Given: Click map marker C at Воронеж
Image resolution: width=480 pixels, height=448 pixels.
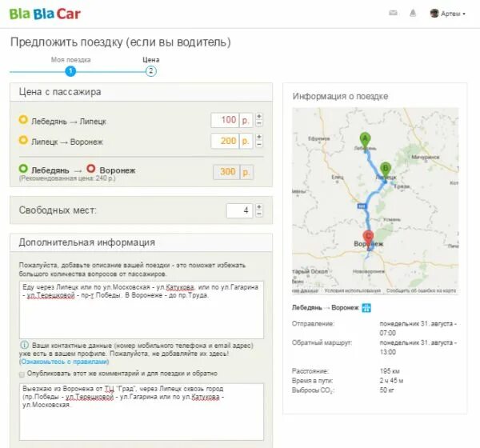Looking at the screenshot, I should 368,239.
